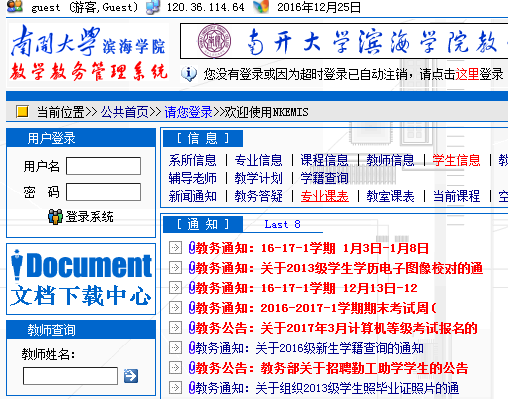Click the blue arrow teacher search button
Screen dimensions: 508x399
[131, 376]
